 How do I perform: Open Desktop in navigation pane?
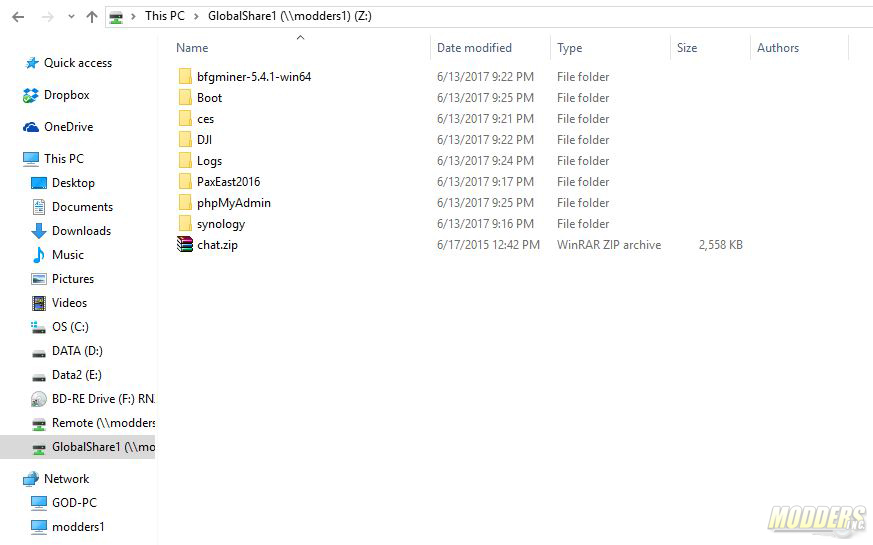73,183
